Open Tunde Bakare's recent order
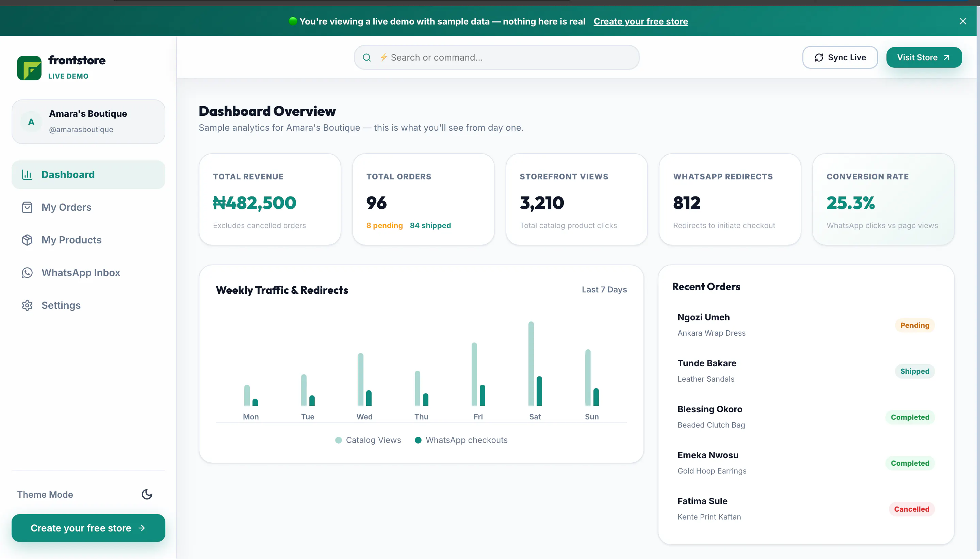This screenshot has width=980, height=559. pyautogui.click(x=806, y=371)
